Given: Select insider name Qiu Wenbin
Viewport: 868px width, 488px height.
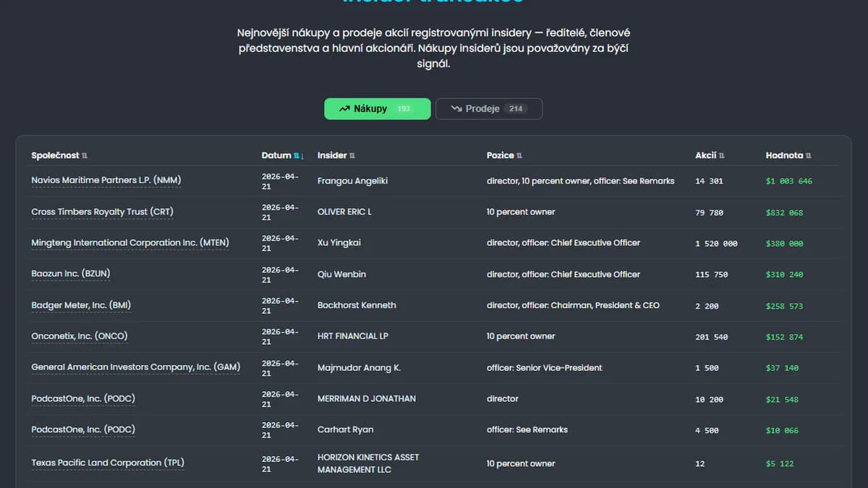Looking at the screenshot, I should 341,274.
